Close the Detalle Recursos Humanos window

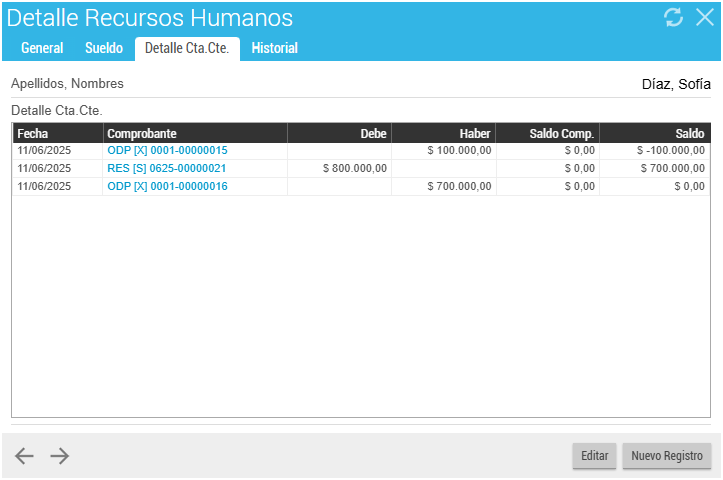(x=704, y=18)
